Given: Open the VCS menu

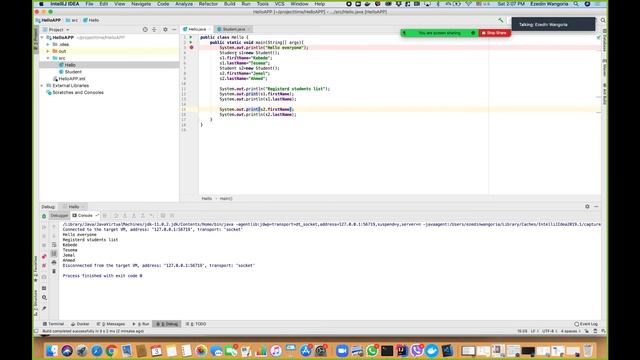Looking at the screenshot, I should tap(279, 4).
